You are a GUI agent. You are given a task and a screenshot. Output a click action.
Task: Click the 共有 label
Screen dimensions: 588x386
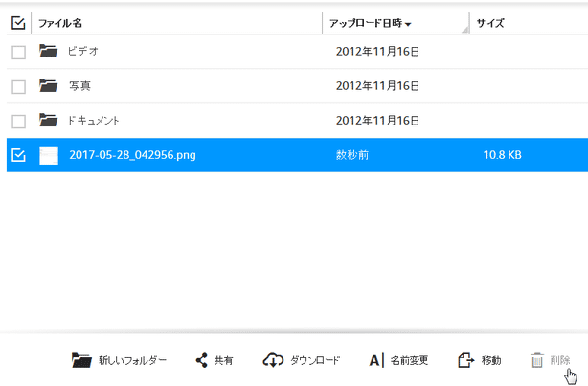pyautogui.click(x=223, y=360)
